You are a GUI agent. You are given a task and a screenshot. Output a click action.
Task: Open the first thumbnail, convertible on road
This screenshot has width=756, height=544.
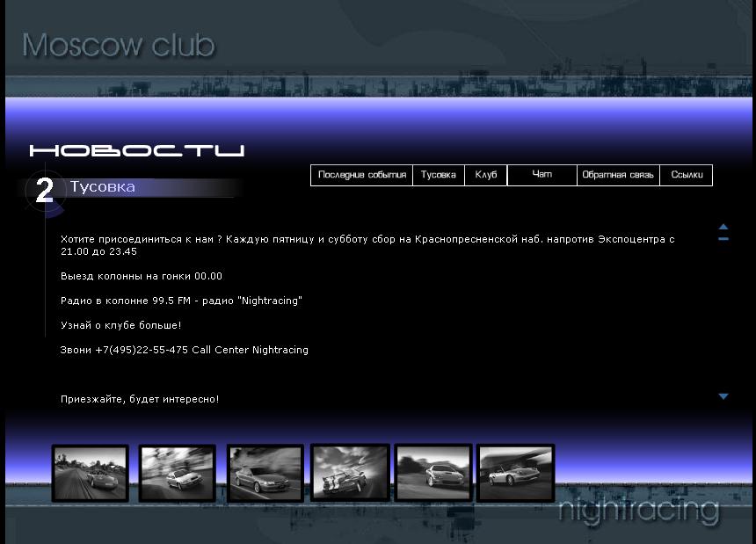point(91,473)
